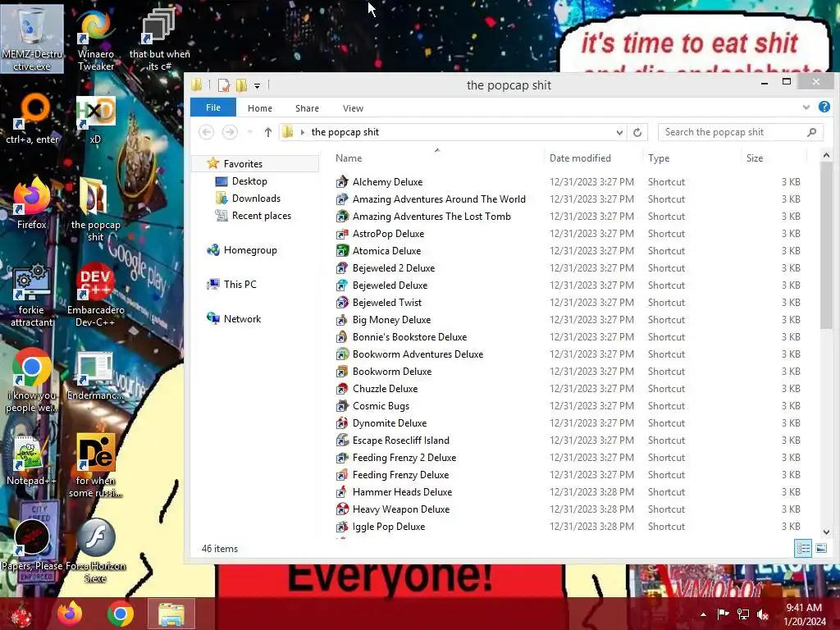Select the 'for when some russi...' desktop icon
Screen dimensions: 840x630
95,465
